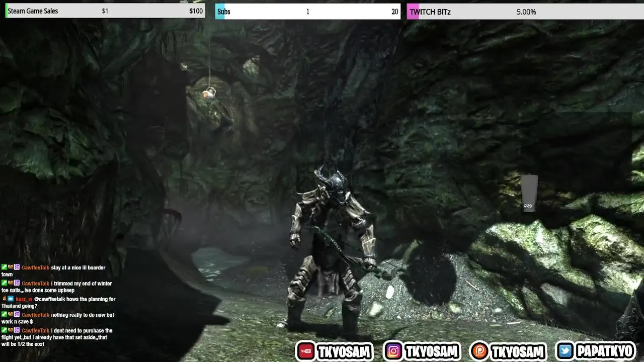Click the TWITCH BITz progress bar
Image resolution: width=644 pixels, height=362 pixels.
pyautogui.click(x=525, y=12)
